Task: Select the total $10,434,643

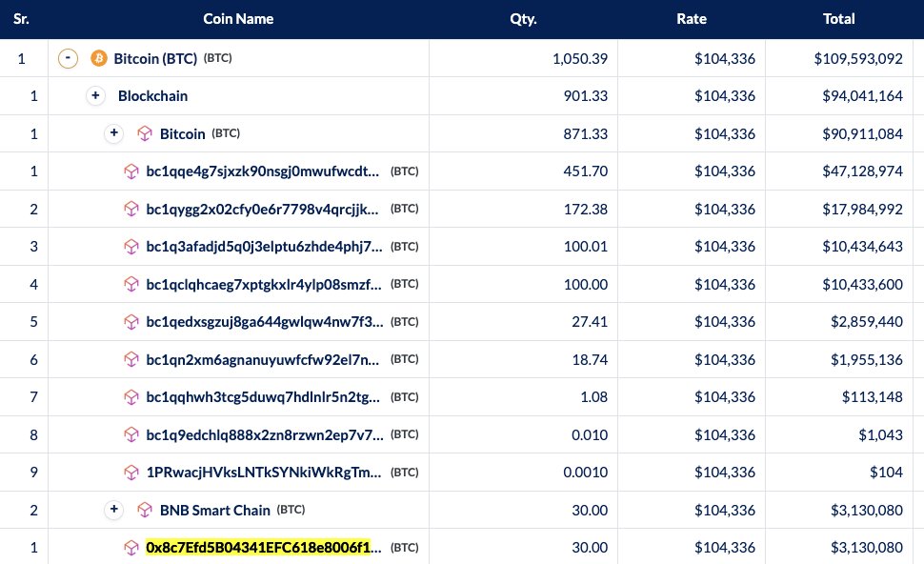Action: pos(862,247)
